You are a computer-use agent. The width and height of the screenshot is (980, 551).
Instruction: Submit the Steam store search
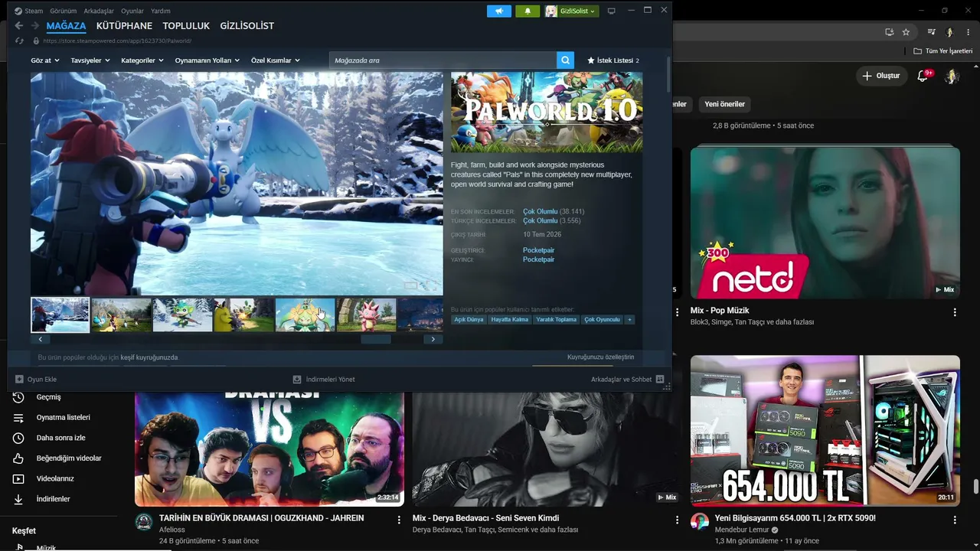coord(565,60)
